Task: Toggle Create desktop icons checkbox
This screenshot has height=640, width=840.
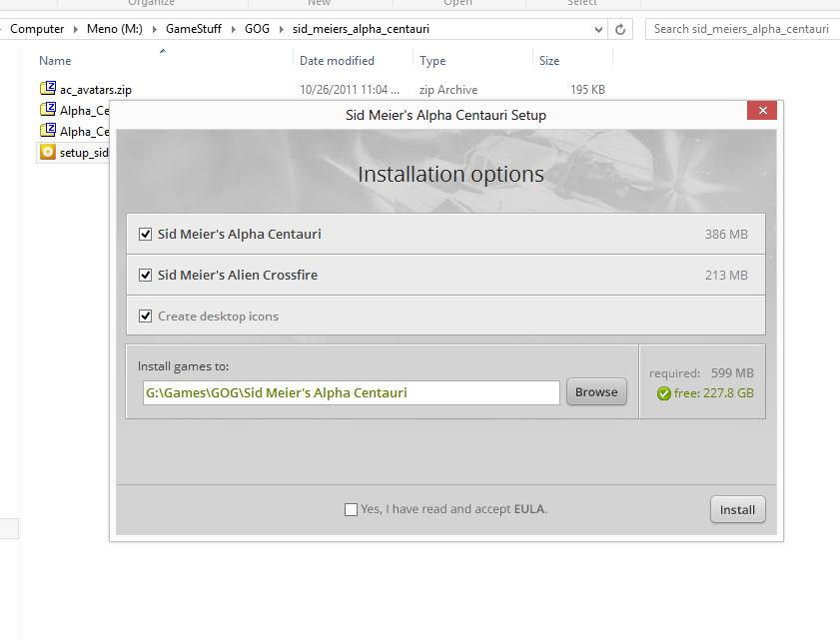Action: coord(145,316)
